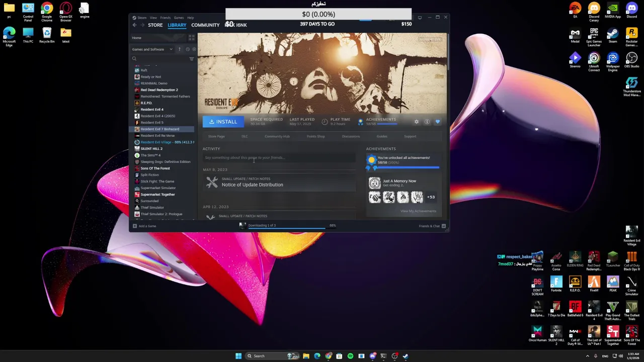This screenshot has height=362, width=644.
Task: Open the Support link
Action: (x=410, y=137)
